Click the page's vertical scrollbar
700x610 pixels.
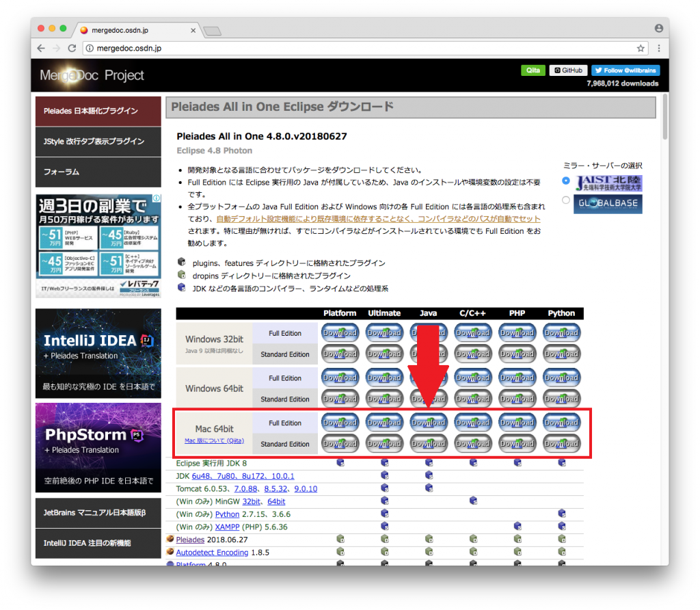point(664,116)
